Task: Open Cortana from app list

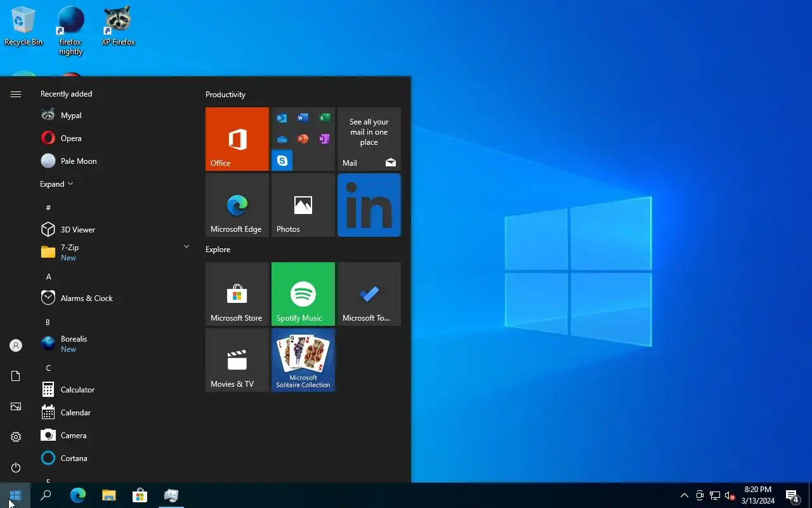Action: (x=115, y=458)
